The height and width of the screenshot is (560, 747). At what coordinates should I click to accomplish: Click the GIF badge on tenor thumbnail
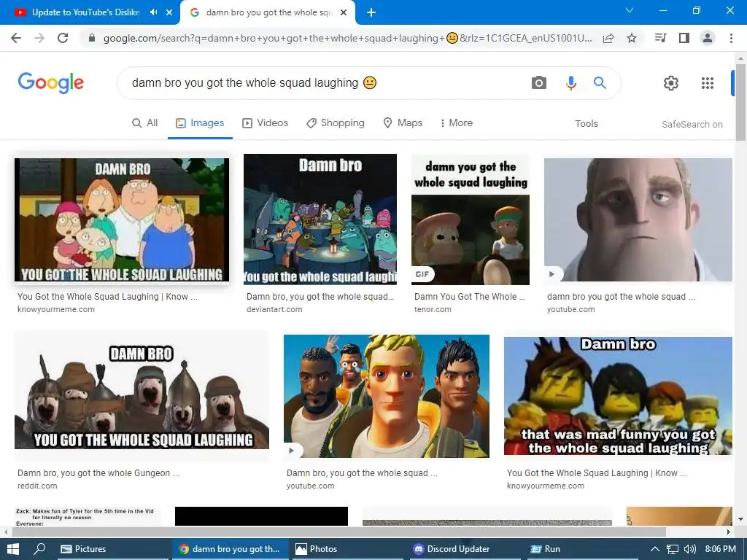(422, 274)
